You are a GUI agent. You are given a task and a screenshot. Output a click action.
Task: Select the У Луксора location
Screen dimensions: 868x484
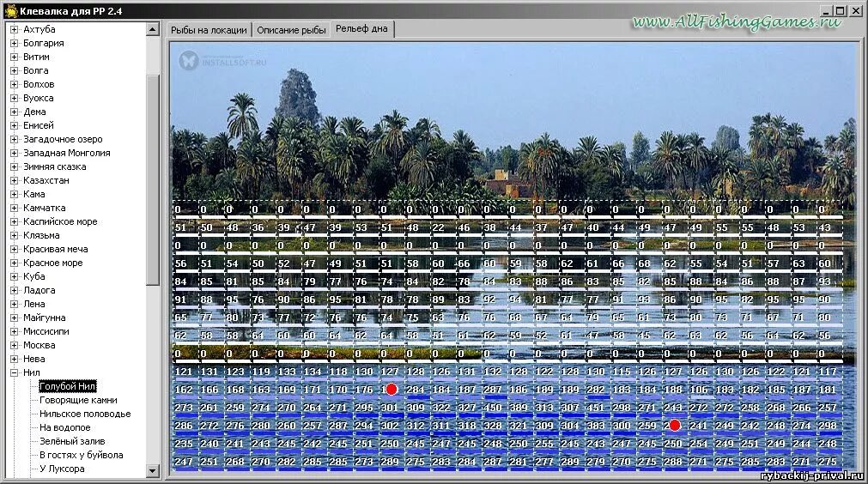pos(62,469)
